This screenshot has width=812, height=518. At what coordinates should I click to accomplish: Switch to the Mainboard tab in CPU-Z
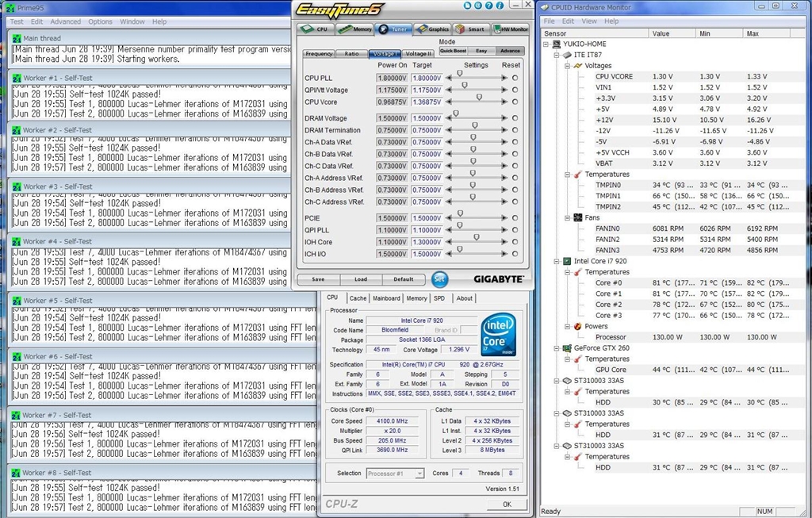[386, 298]
